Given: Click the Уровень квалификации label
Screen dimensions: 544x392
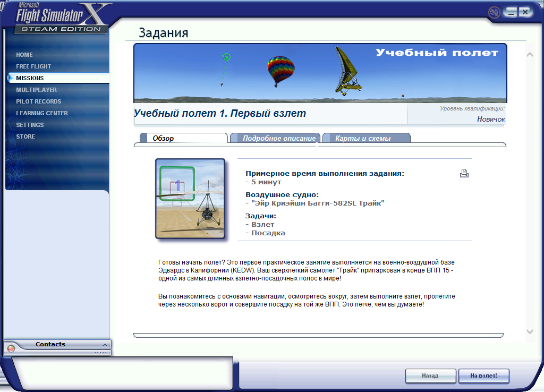Looking at the screenshot, I should (x=472, y=108).
